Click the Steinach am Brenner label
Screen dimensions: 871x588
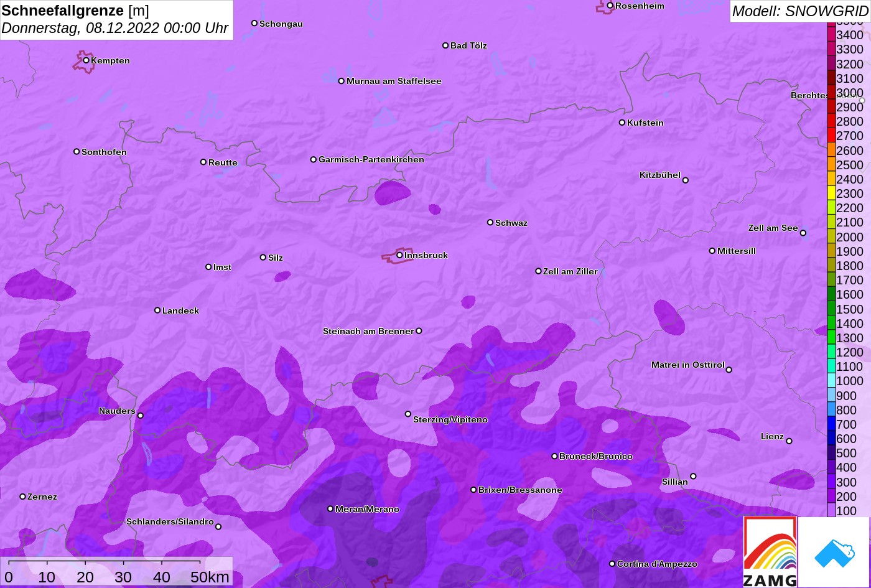tap(368, 331)
